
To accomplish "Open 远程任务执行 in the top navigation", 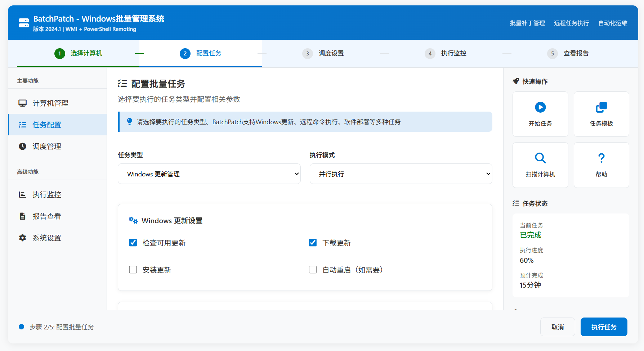I will [572, 23].
